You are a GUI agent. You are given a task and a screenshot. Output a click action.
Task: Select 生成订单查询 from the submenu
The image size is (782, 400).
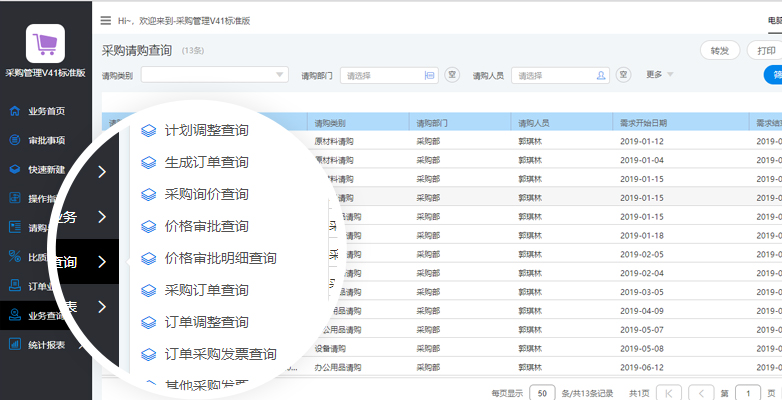click(206, 162)
